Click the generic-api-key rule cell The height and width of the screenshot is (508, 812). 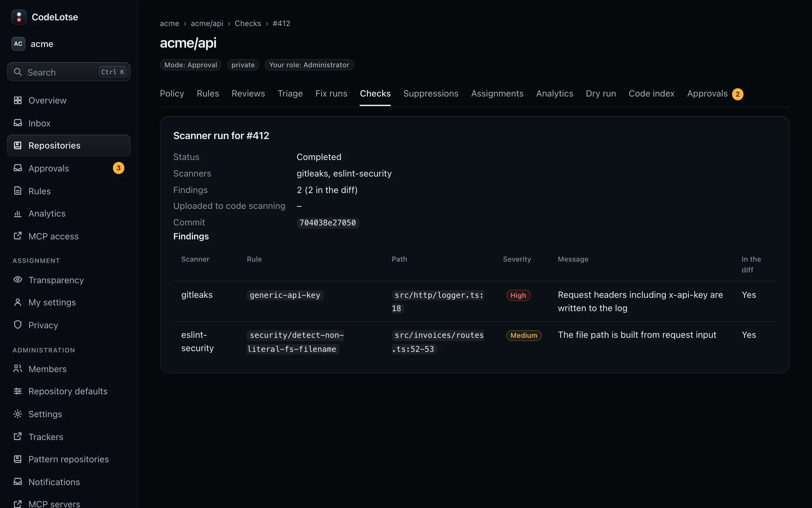tap(285, 295)
